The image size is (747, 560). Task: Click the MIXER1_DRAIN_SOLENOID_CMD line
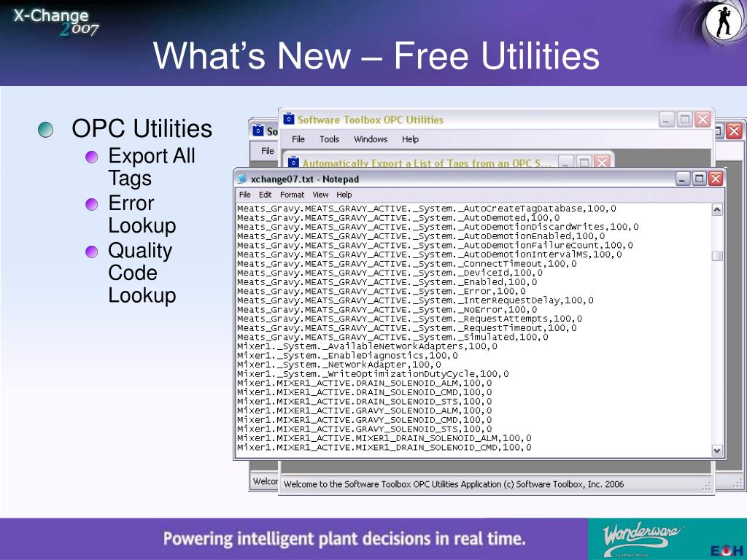pyautogui.click(x=384, y=447)
